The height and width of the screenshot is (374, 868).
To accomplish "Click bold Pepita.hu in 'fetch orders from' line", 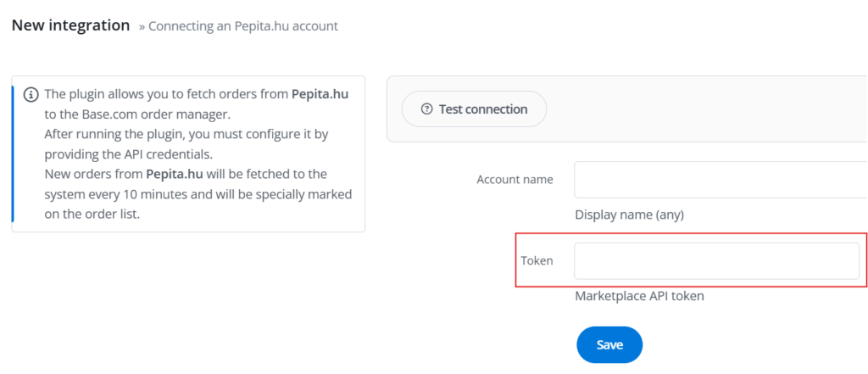I will tap(320, 94).
